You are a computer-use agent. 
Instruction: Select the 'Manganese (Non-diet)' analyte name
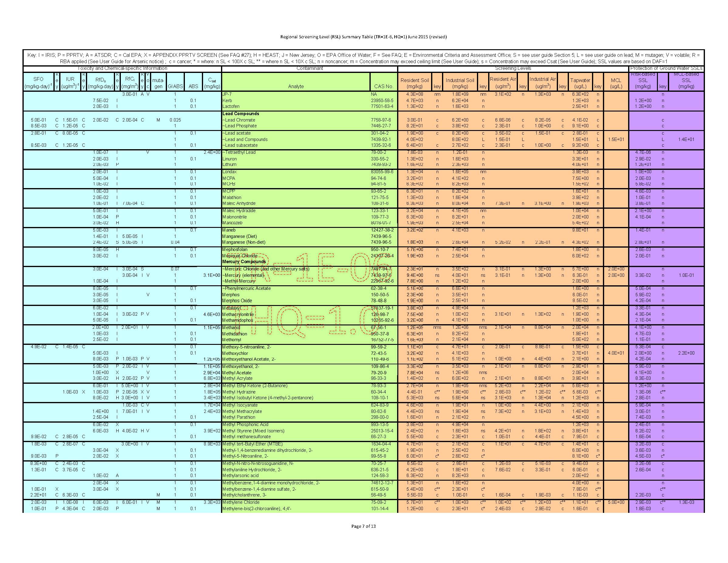click(244, 242)
